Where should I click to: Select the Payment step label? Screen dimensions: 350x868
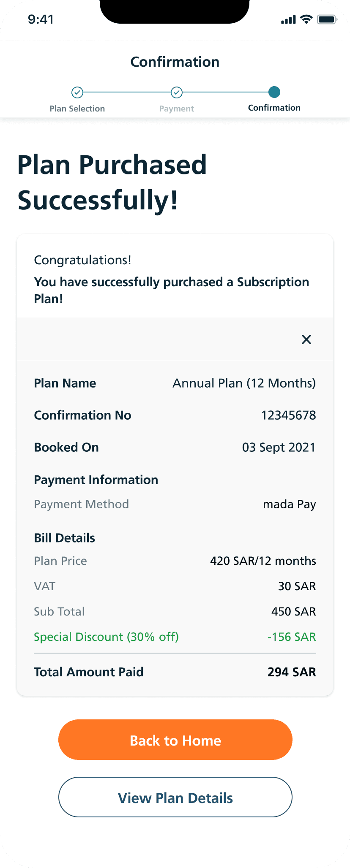click(176, 108)
